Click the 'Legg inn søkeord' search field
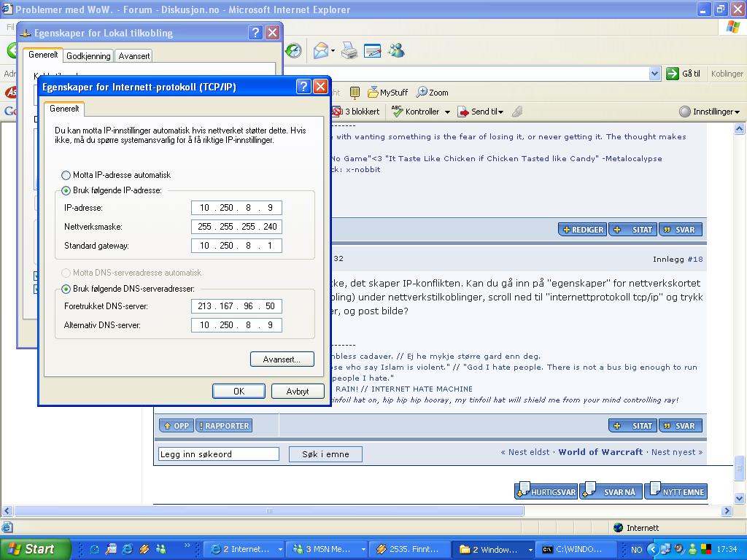Screen dimensions: 747x560 (219, 454)
